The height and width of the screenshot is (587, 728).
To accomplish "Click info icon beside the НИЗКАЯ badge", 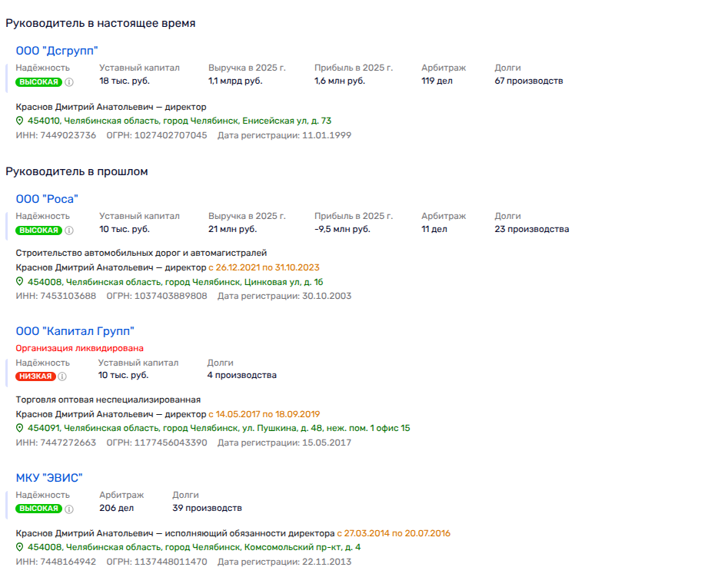I will click(62, 376).
